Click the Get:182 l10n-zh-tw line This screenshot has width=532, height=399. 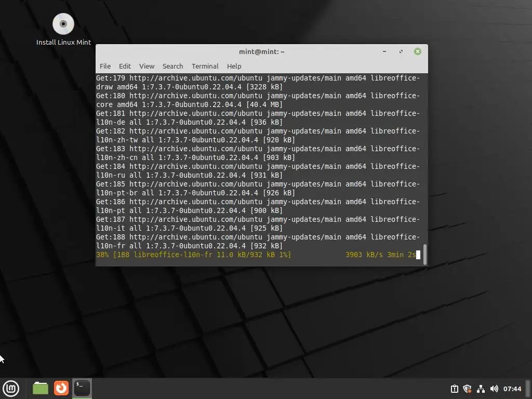[x=258, y=136]
